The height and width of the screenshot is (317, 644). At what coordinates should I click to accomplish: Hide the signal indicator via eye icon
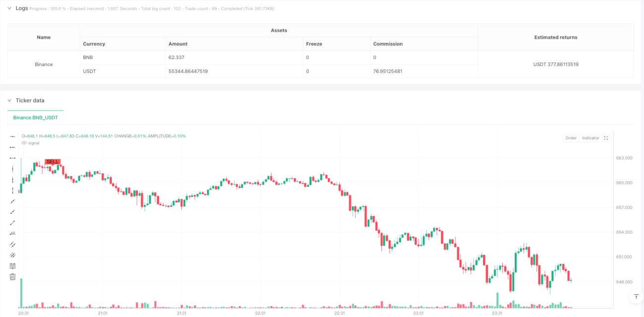[x=24, y=143]
